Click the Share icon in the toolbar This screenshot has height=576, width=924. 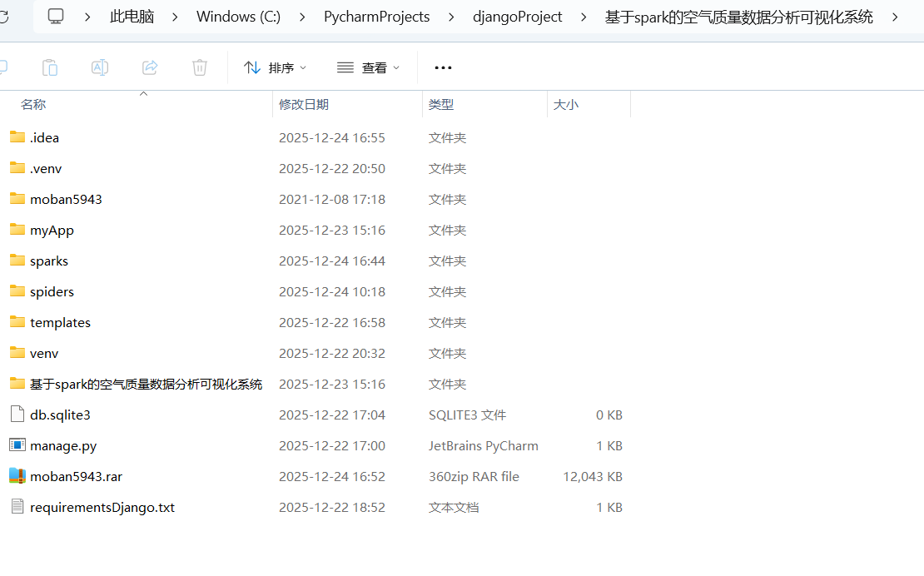click(x=150, y=67)
